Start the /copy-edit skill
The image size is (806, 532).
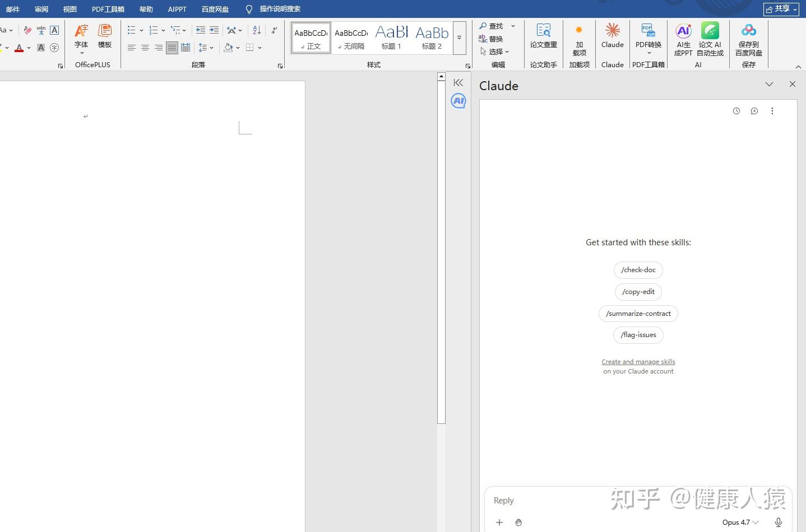tap(638, 292)
